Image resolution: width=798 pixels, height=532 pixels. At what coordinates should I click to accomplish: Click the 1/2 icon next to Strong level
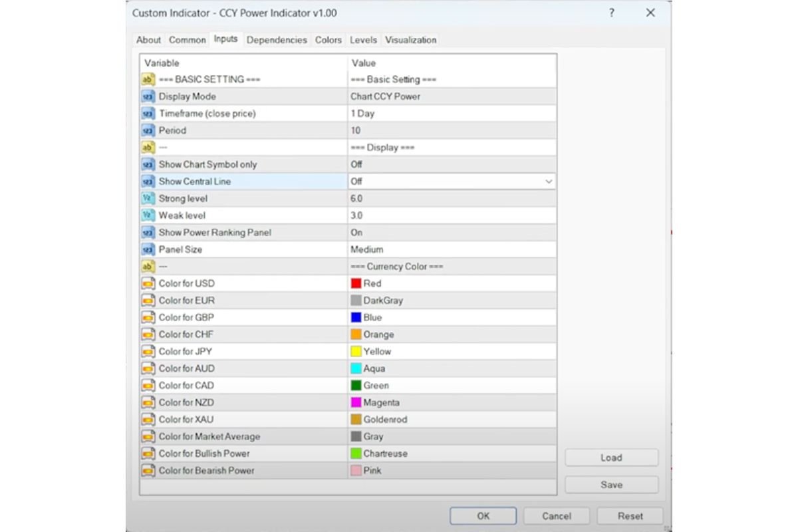pos(148,198)
